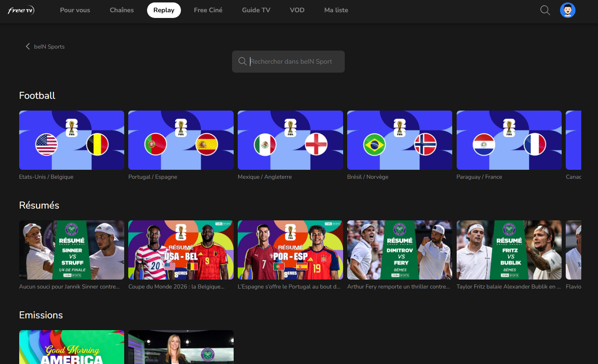Click 'L'Espagne s'offre le Portugal au bout d...' caption

click(289, 286)
